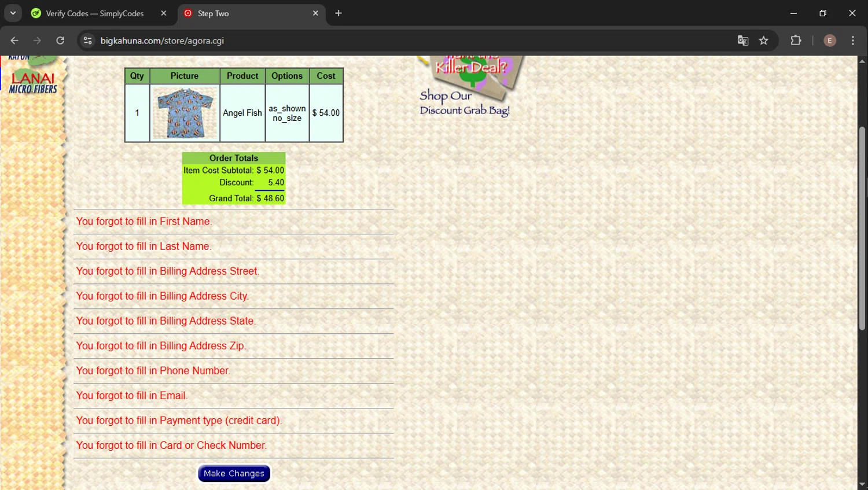Click the 'Card or Check Number' error message
Viewport: 868px width, 490px height.
click(171, 445)
